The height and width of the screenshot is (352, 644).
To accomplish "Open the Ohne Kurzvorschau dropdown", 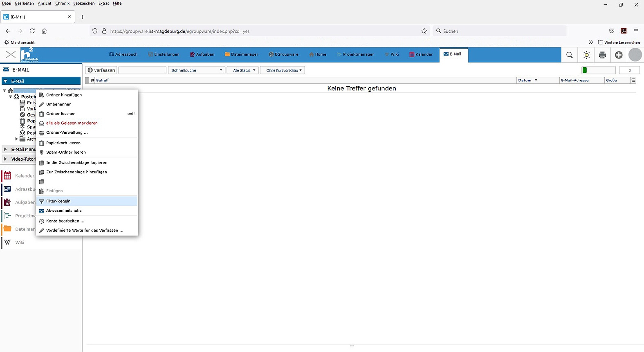I will point(283,70).
